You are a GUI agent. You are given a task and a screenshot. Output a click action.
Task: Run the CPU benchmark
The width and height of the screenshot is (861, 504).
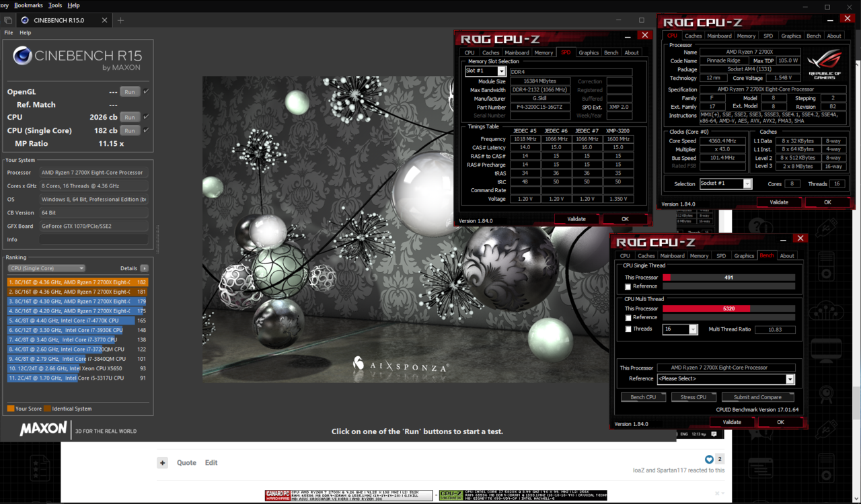130,117
